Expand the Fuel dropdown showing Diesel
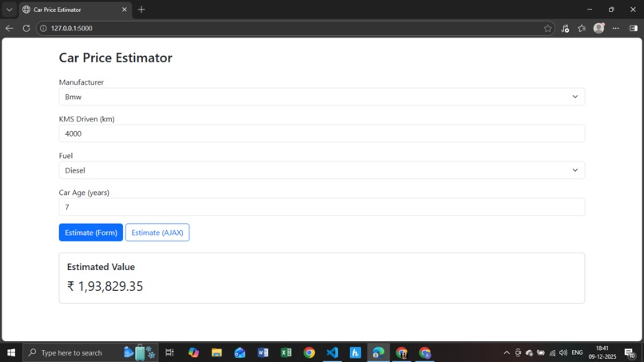Viewport: 644px width, 362px height. point(321,170)
